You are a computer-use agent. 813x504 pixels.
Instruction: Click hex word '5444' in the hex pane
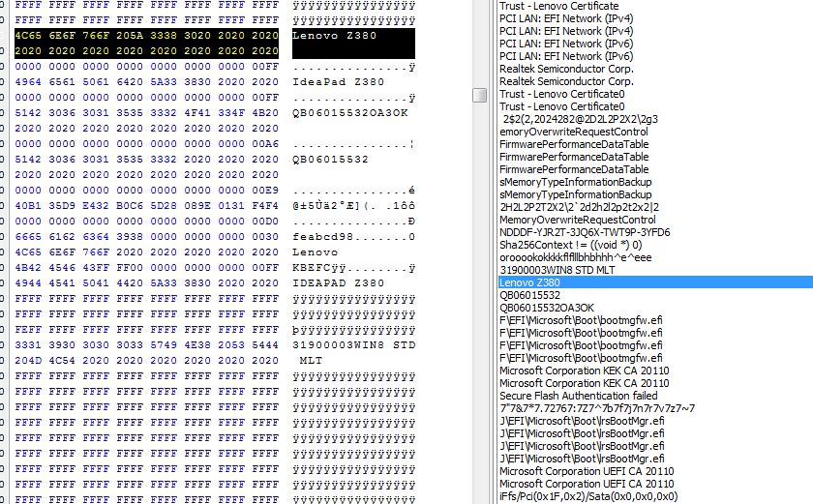(265, 344)
